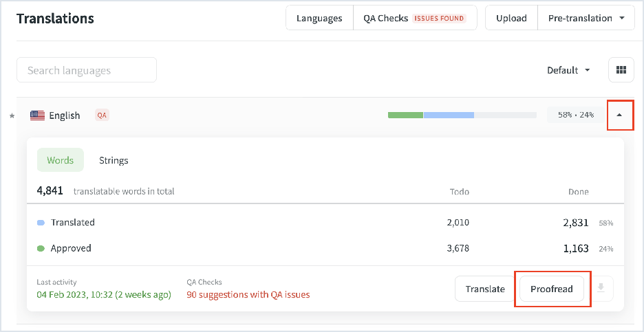Open 90 suggestions with QA issues link
This screenshot has width=644, height=332.
(248, 294)
